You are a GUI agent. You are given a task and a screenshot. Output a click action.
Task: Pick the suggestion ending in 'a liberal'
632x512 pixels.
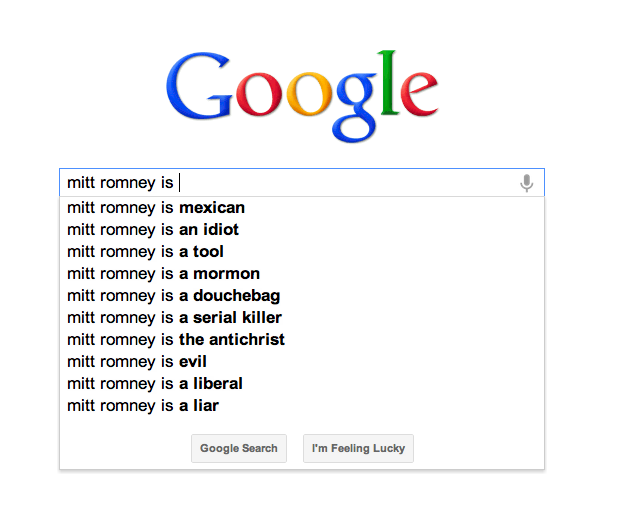point(155,384)
